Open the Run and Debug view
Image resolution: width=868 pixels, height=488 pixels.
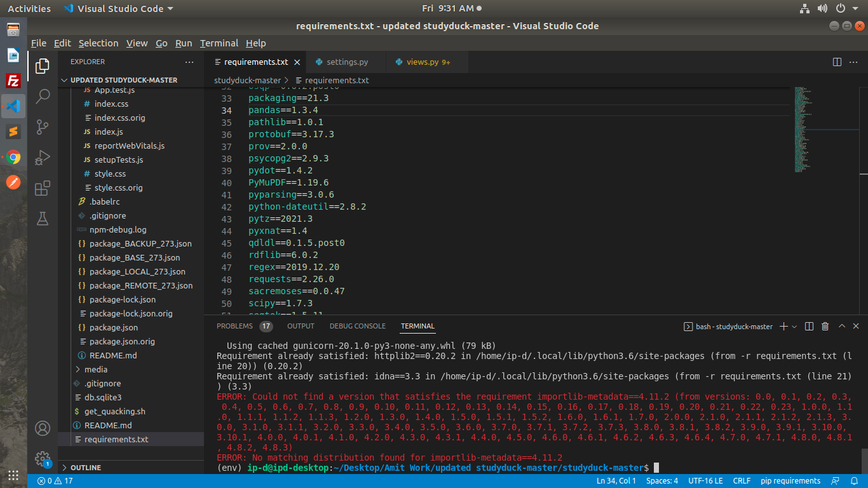pyautogui.click(x=43, y=157)
